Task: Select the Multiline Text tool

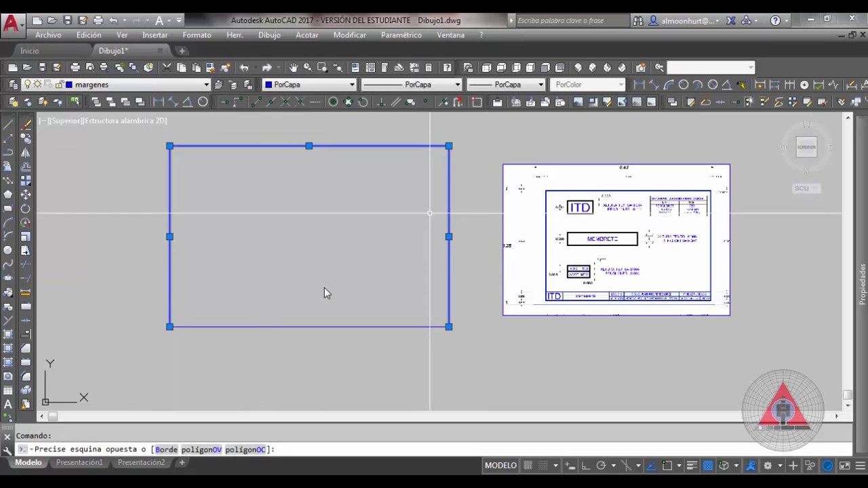Action: 8,405
